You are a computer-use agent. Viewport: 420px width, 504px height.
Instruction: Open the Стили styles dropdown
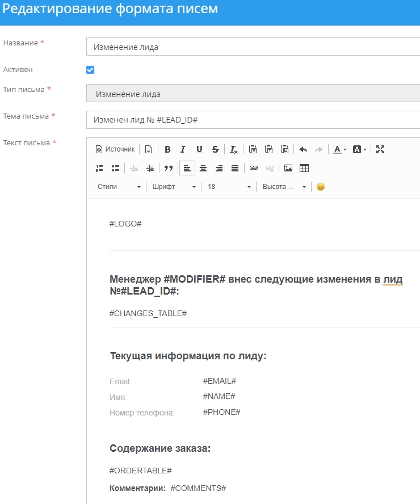(119, 187)
